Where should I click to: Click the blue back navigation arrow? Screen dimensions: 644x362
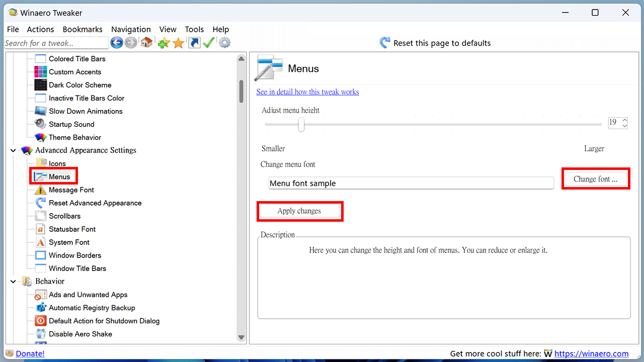117,43
